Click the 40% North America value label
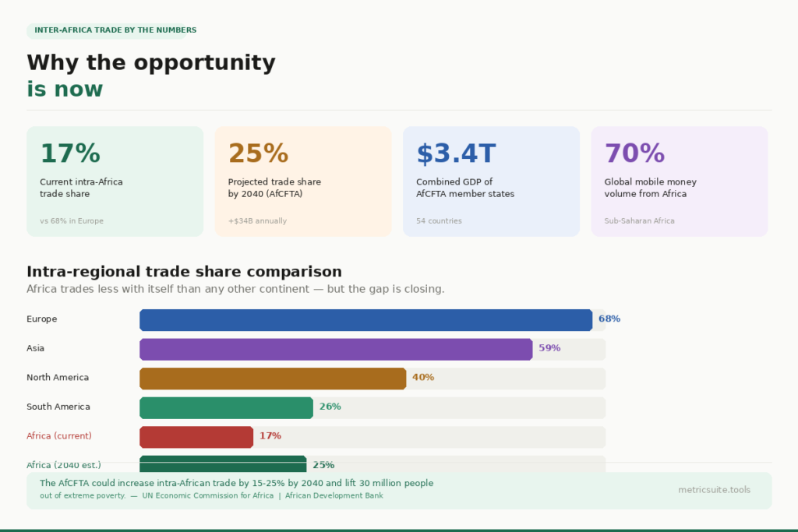798x532 pixels. [x=423, y=378]
